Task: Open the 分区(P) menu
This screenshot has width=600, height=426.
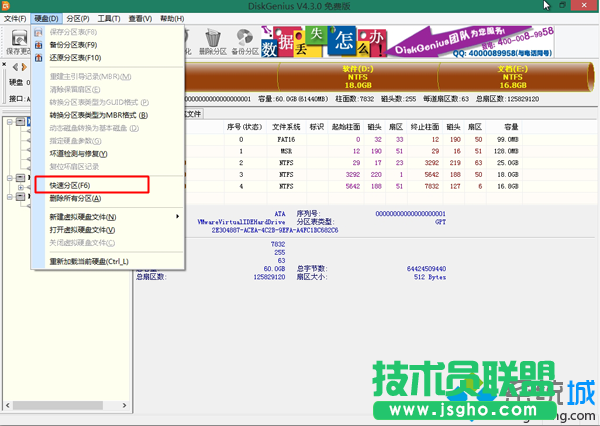Action: 78,18
